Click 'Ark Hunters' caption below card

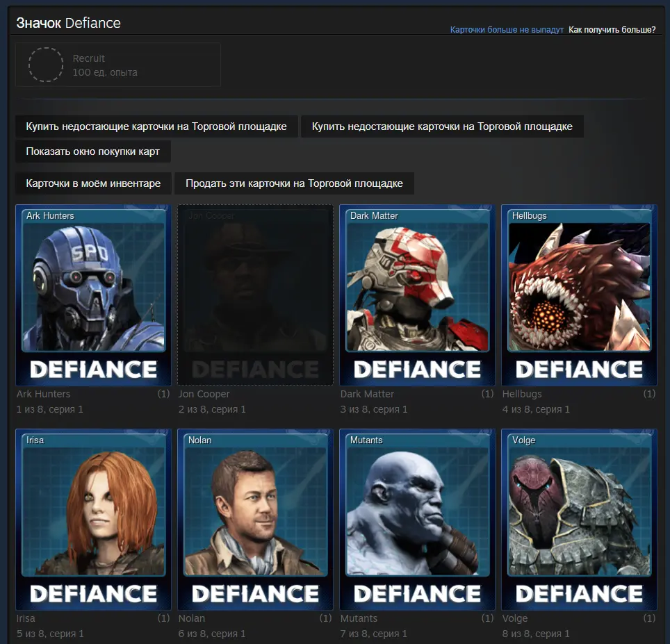[43, 394]
